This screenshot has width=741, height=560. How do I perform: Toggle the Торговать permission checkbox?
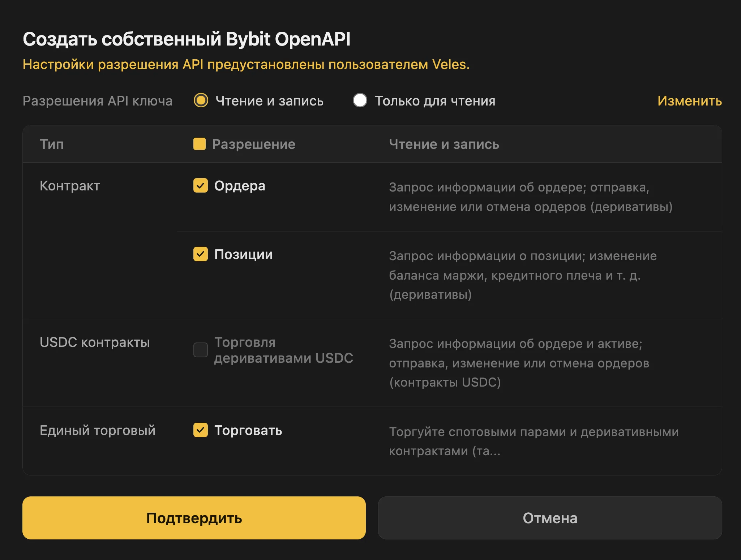point(200,430)
